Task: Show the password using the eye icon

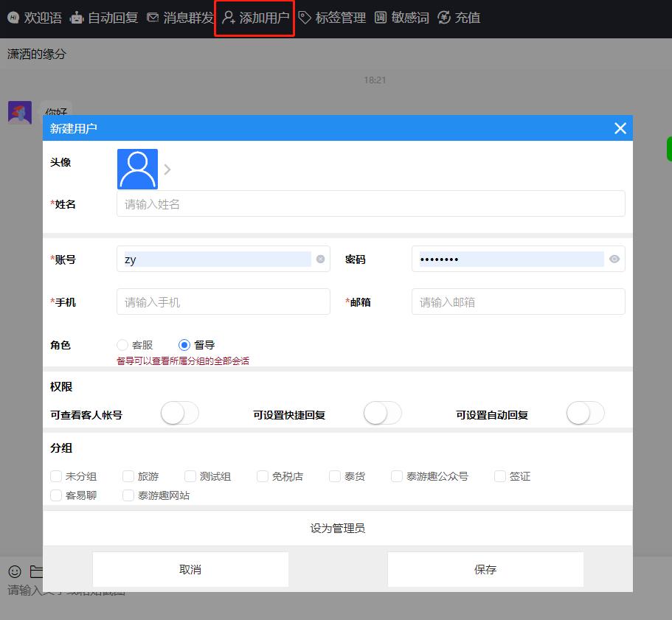Action: pyautogui.click(x=614, y=259)
